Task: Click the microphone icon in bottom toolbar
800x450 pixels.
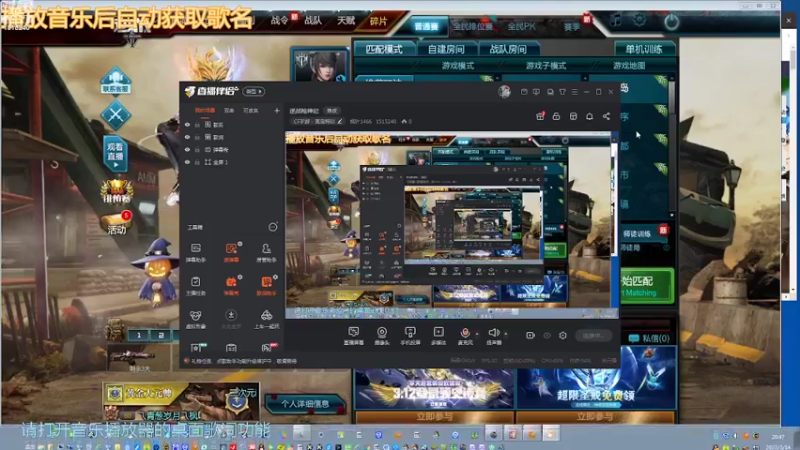Action: (x=465, y=333)
